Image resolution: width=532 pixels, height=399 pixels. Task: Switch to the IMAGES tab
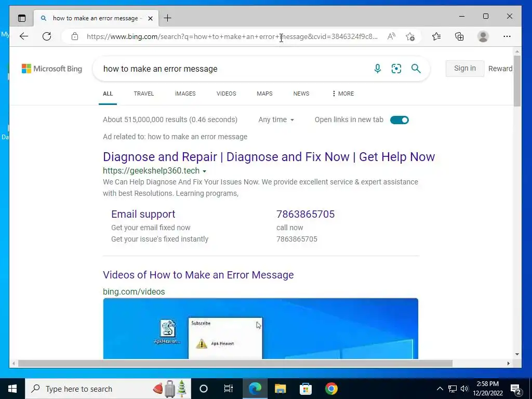[185, 94]
